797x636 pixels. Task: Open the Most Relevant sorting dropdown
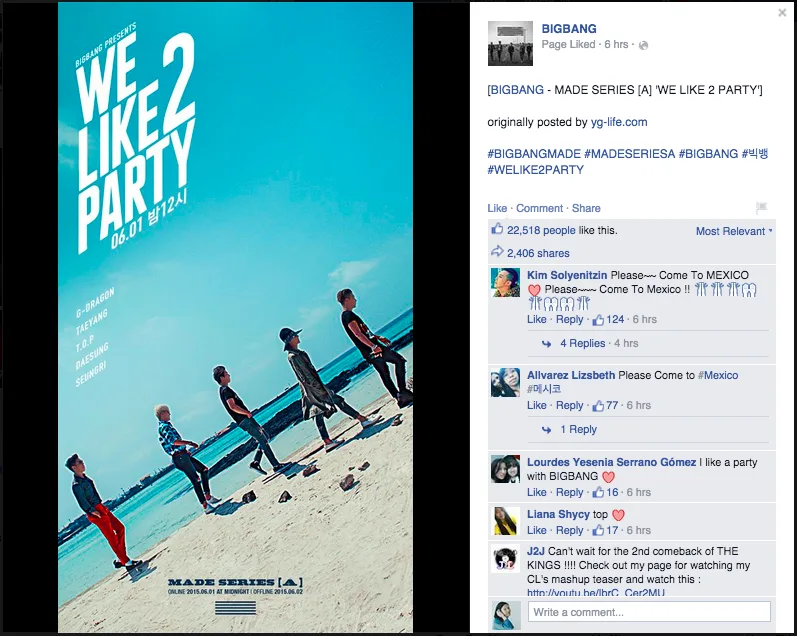pyautogui.click(x=734, y=231)
